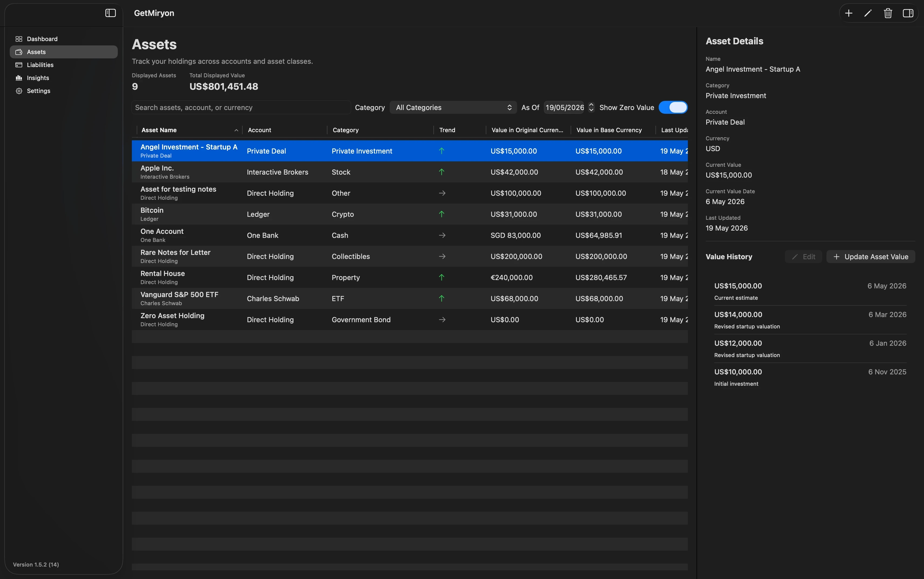Click the US$280,465.57 base currency cell
This screenshot has width=924, height=579.
click(x=601, y=277)
